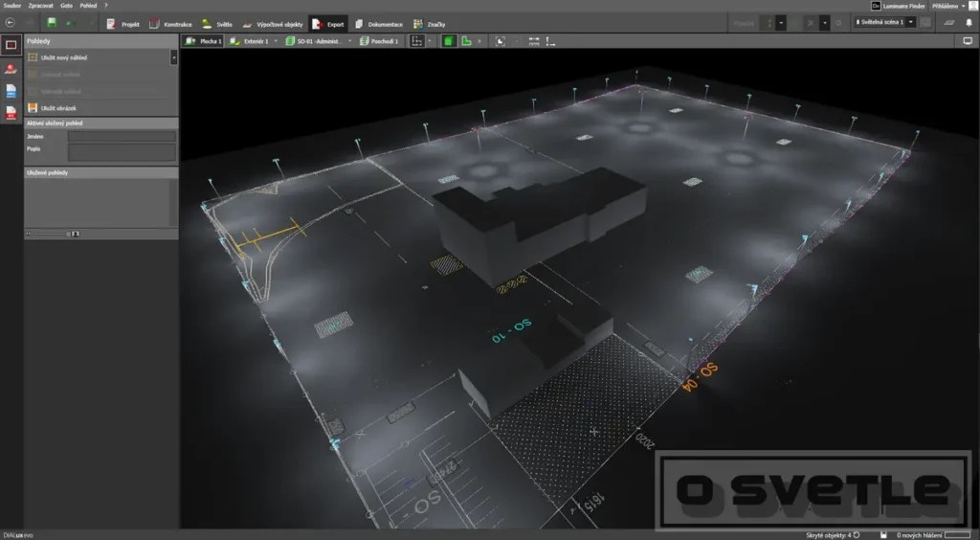
Task: Click the notifications bell icon
Action: [969, 23]
